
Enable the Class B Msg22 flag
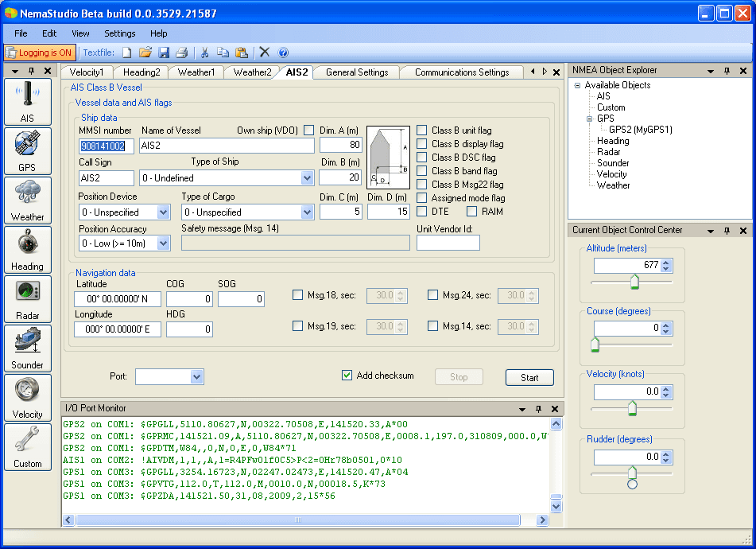(x=422, y=185)
